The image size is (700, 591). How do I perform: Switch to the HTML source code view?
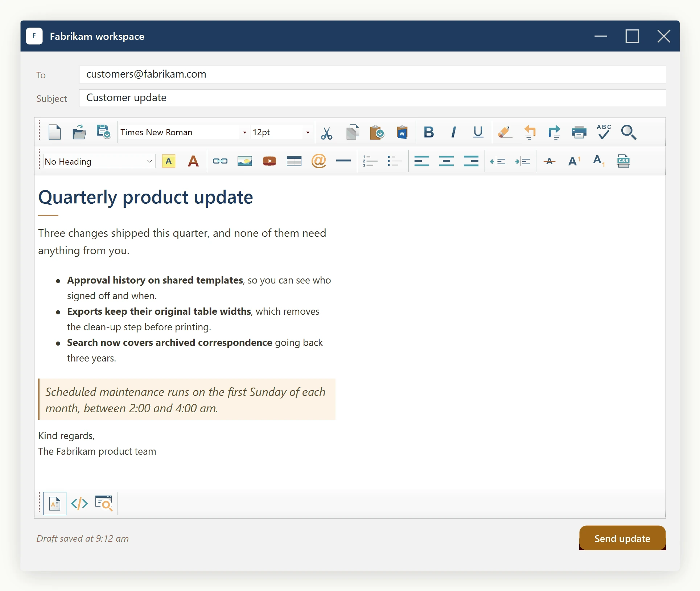point(79,504)
